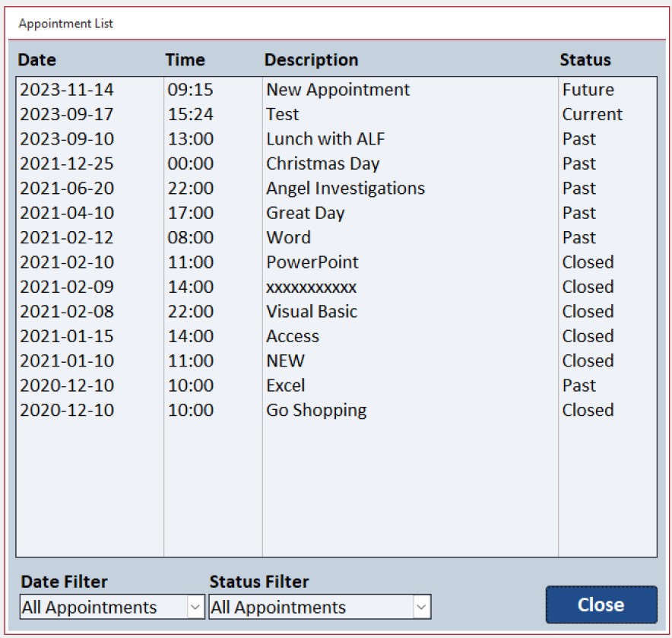Pick the Angel Investigations row
The height and width of the screenshot is (638, 672).
click(x=345, y=189)
